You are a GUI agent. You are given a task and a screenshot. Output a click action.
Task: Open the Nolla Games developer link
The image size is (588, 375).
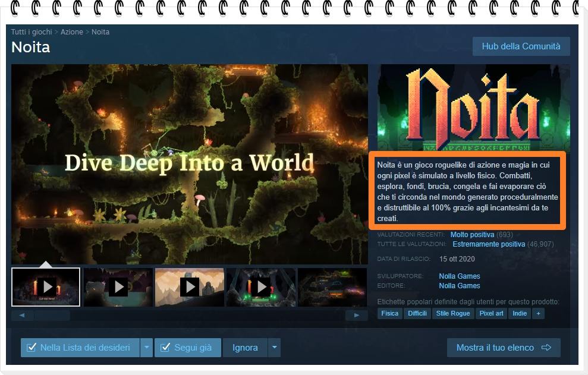coord(459,276)
